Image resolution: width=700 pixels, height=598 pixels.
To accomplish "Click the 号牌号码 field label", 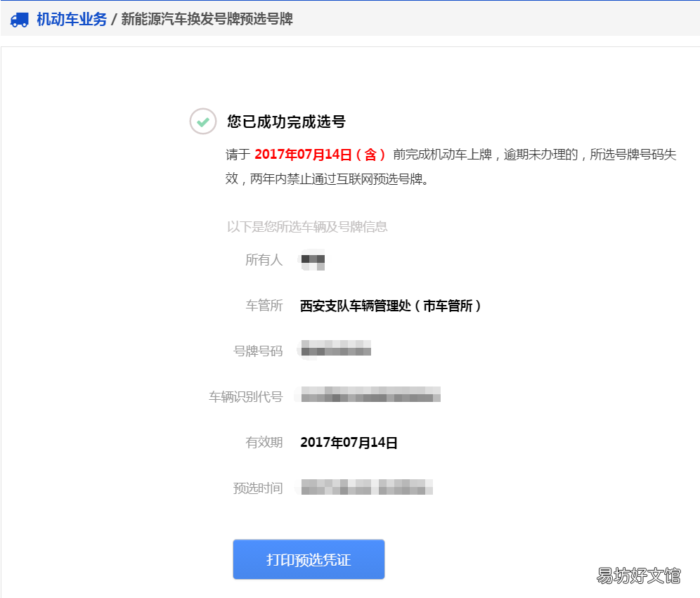I will click(258, 351).
